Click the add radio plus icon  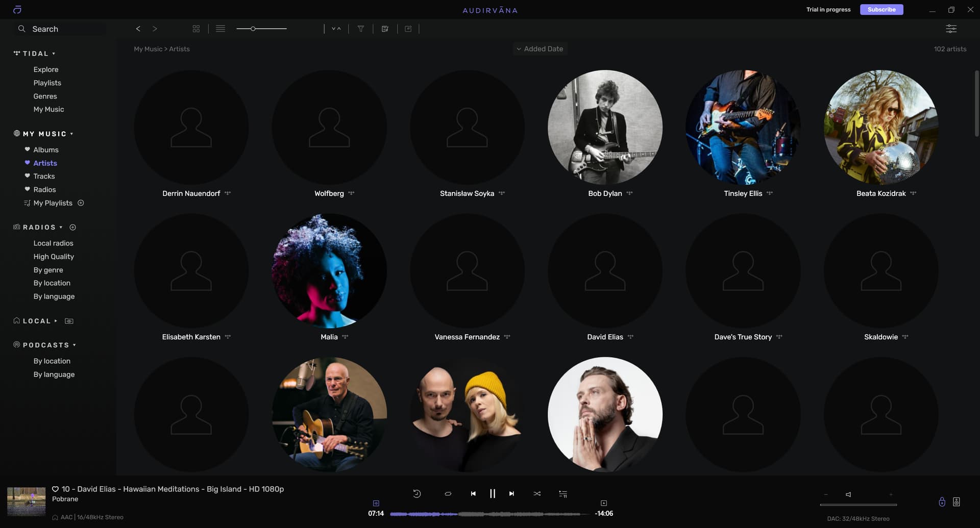click(72, 228)
